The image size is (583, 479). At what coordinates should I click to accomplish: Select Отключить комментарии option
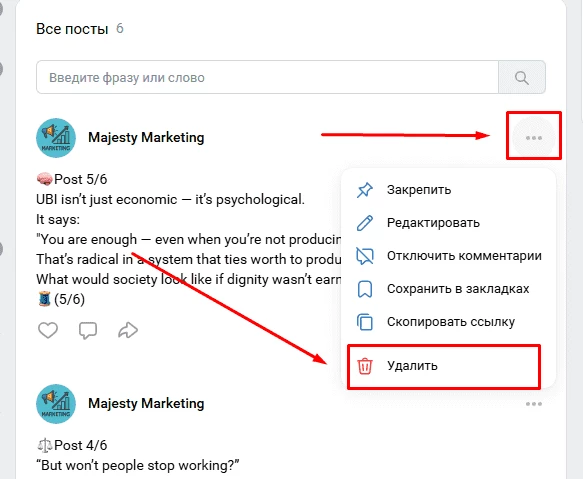[x=448, y=256]
